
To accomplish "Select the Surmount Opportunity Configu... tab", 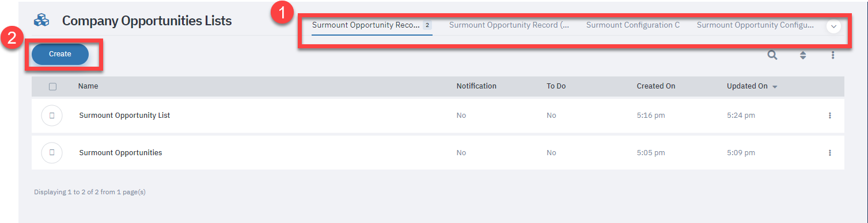I will (755, 25).
